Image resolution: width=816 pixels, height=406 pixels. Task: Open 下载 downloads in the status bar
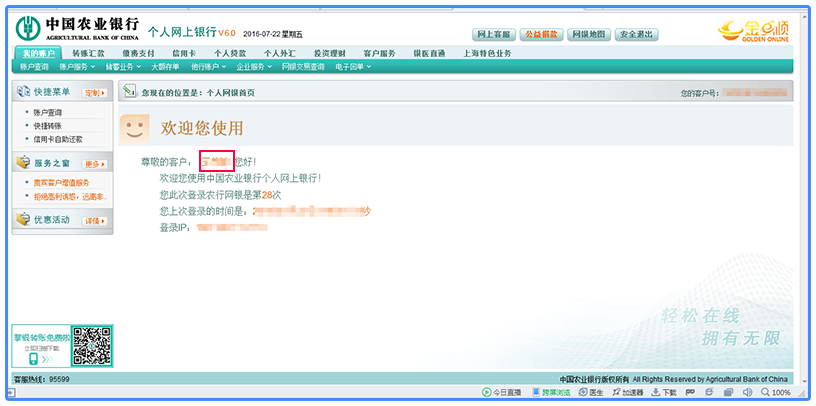[664, 392]
